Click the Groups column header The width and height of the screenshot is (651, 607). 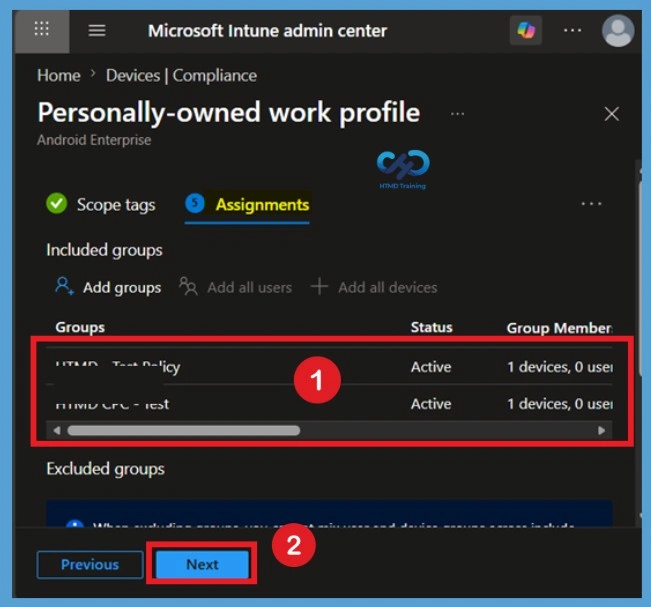(x=80, y=328)
